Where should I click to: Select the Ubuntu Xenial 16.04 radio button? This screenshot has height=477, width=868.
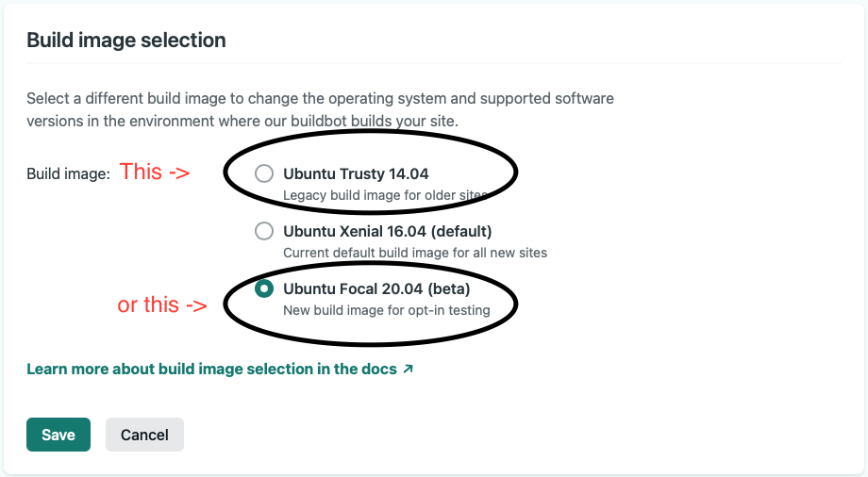(264, 231)
